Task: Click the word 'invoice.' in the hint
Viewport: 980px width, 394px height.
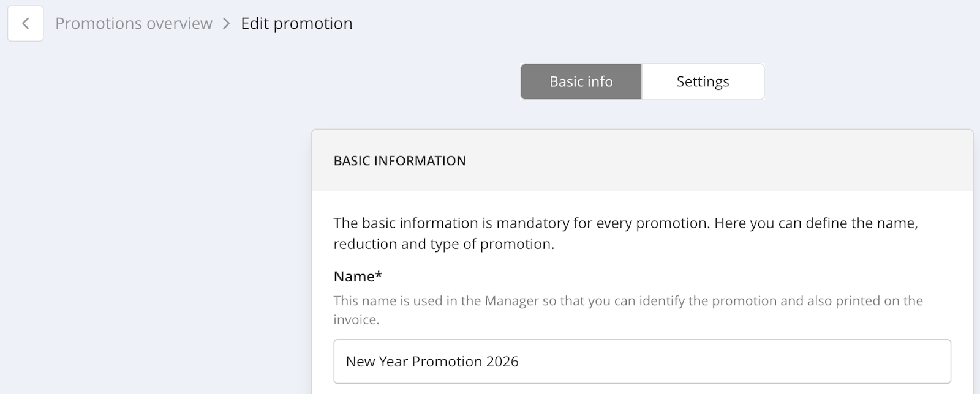Action: [356, 320]
